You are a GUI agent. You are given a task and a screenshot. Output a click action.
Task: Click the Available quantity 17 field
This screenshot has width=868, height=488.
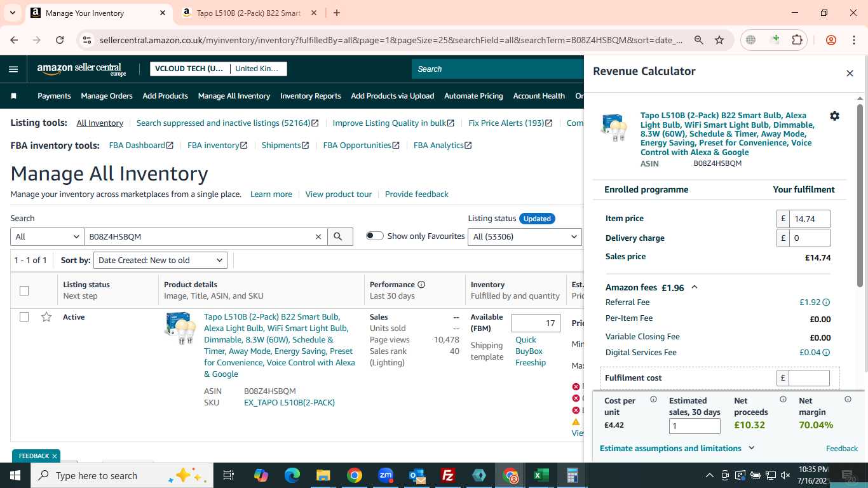(536, 323)
